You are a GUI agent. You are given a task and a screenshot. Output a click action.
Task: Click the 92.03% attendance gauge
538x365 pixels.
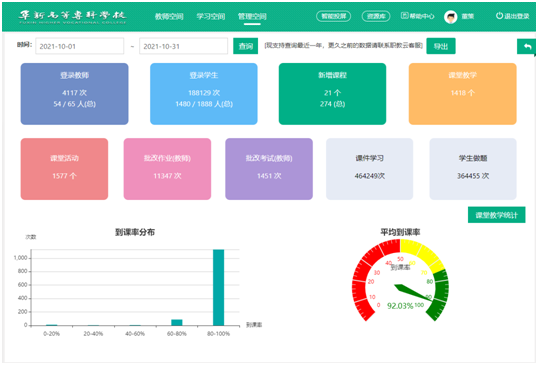pyautogui.click(x=400, y=281)
